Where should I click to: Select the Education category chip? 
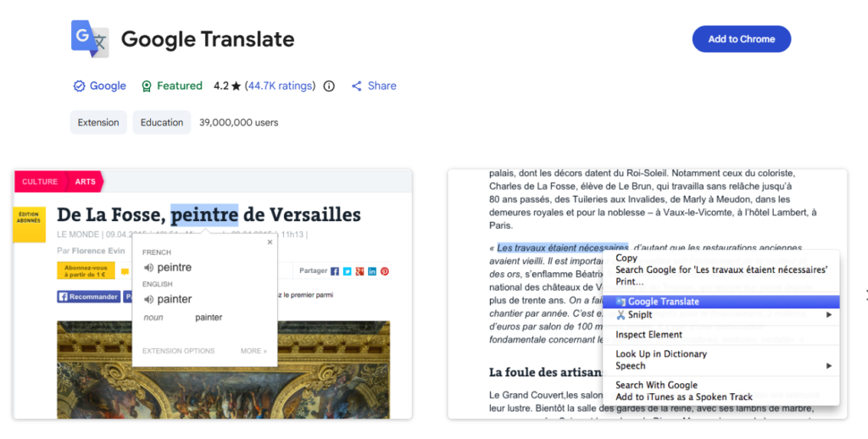162,122
